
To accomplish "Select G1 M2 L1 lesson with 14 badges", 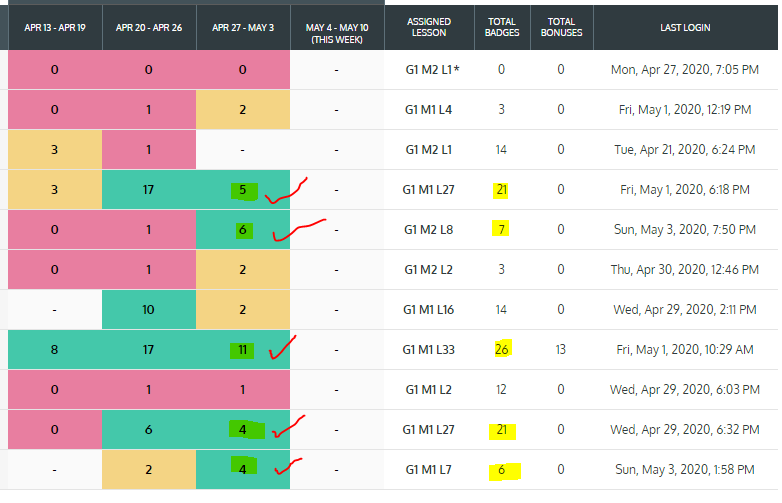I will coord(428,150).
